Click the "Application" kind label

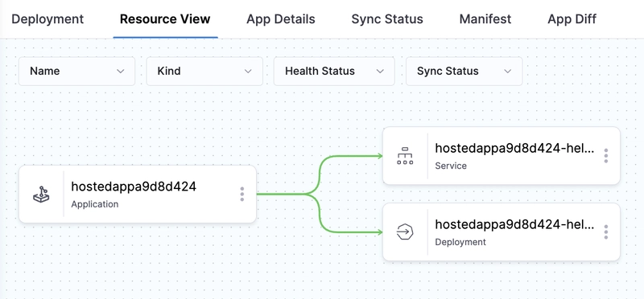[x=95, y=204]
